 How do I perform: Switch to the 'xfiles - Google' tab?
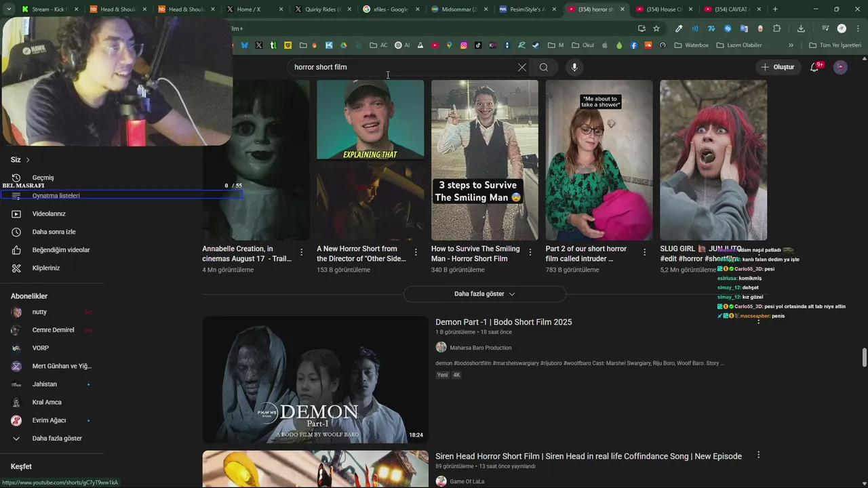point(390,9)
